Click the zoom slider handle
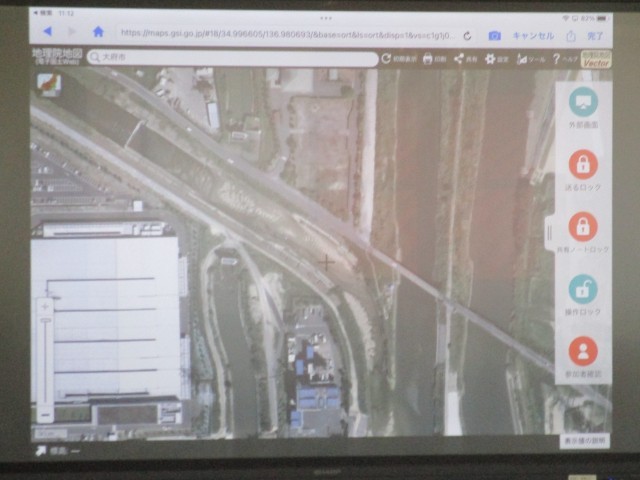 (46, 320)
